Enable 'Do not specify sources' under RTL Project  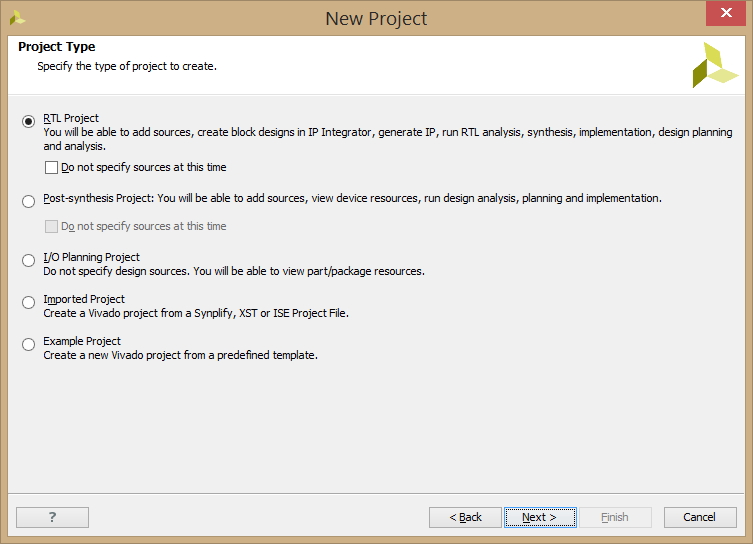pos(51,167)
